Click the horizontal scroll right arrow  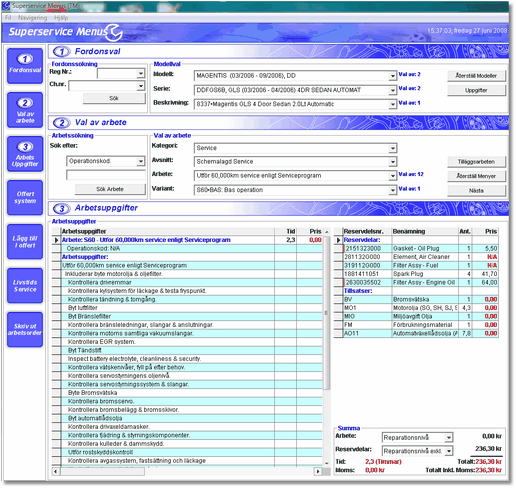(x=318, y=472)
